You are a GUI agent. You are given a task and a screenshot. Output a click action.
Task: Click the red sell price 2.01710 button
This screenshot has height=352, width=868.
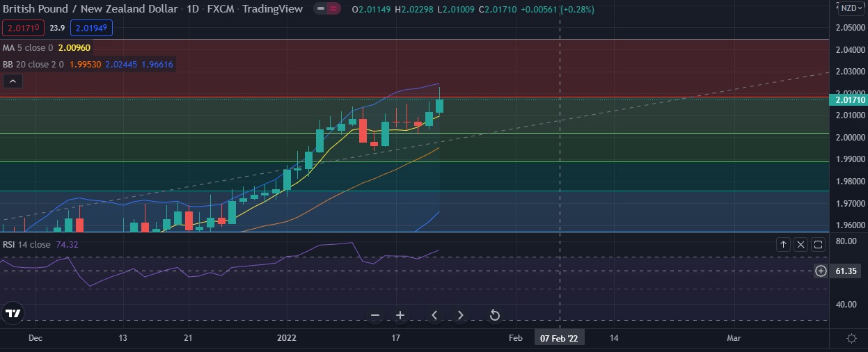pos(24,28)
